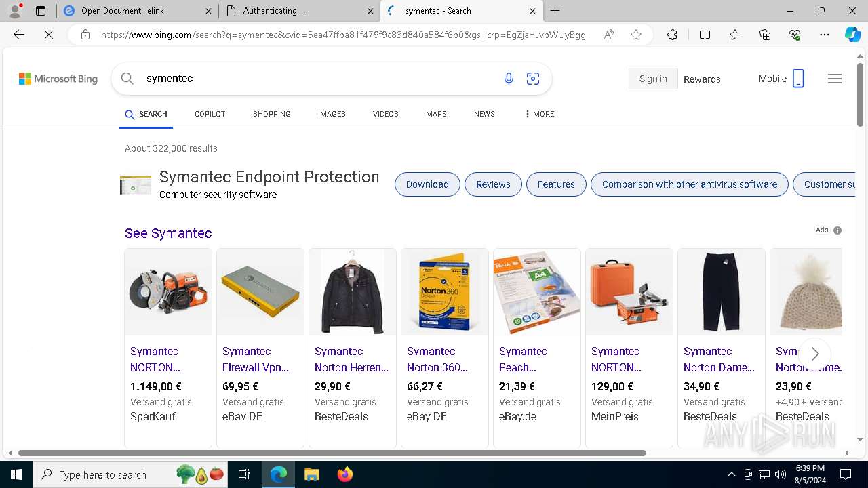Switch to the Open Document elink tab
Viewport: 868px width, 488px height.
[138, 11]
